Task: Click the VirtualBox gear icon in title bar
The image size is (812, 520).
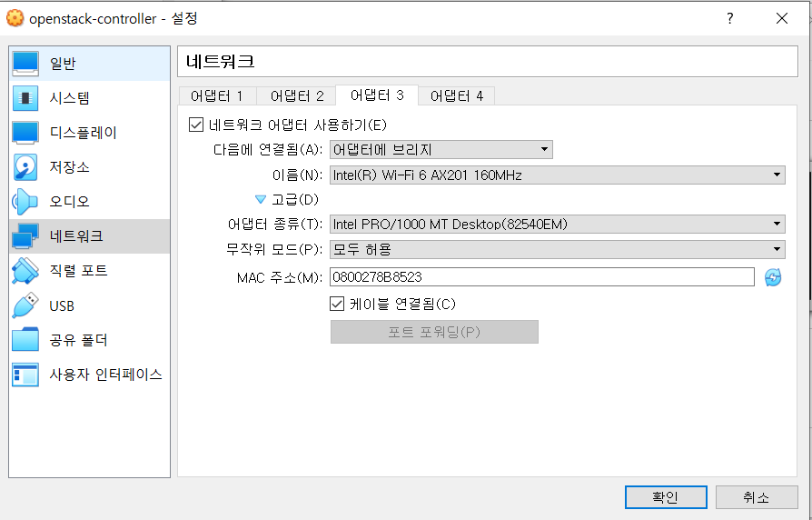Action: (x=14, y=18)
